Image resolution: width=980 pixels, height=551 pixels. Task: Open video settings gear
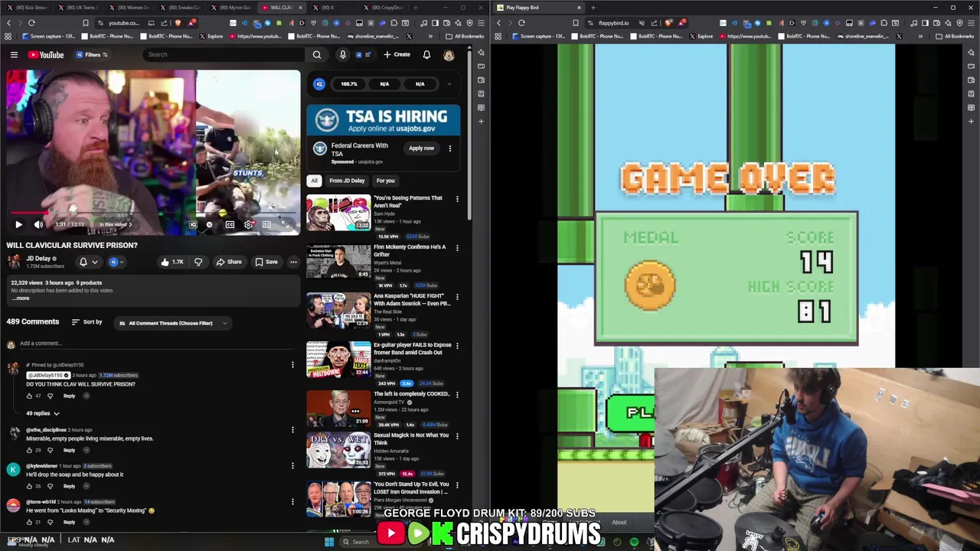click(248, 224)
